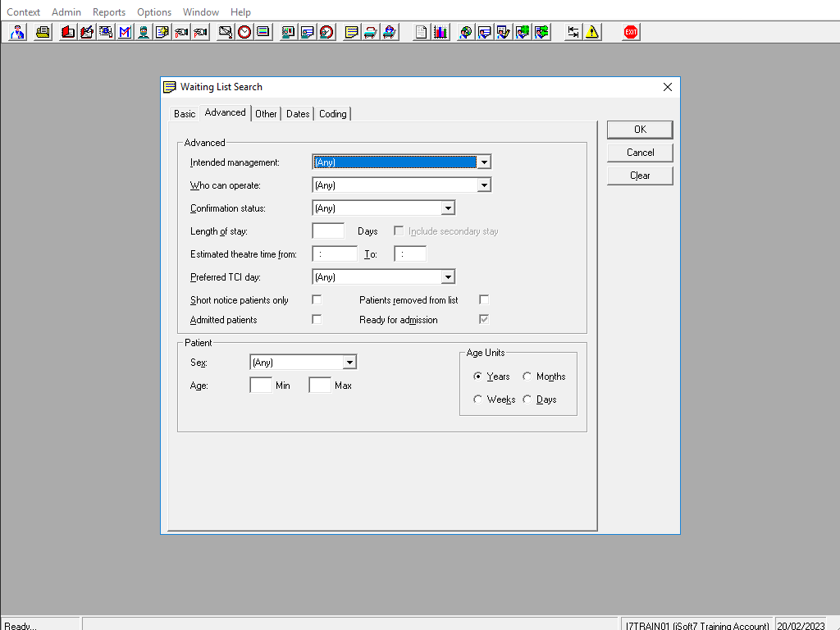Screen dimensions: 840x630
Task: Enable the Admitted patients checkbox
Action: [x=317, y=320]
